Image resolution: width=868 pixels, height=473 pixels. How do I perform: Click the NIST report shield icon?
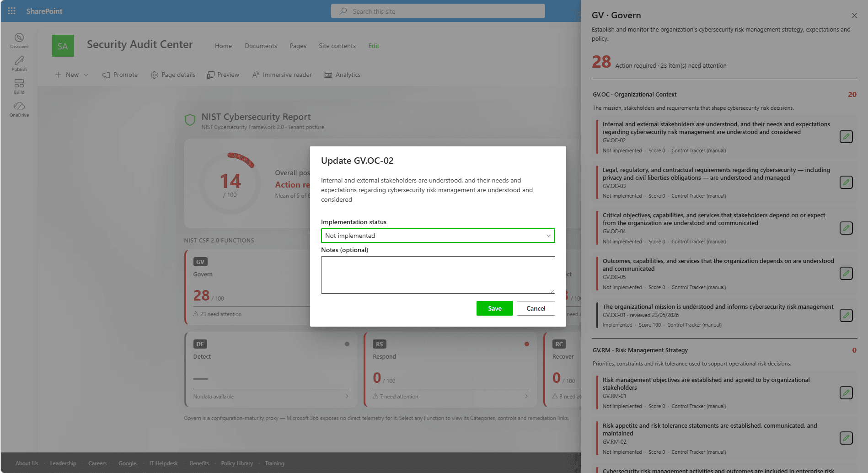pos(190,120)
